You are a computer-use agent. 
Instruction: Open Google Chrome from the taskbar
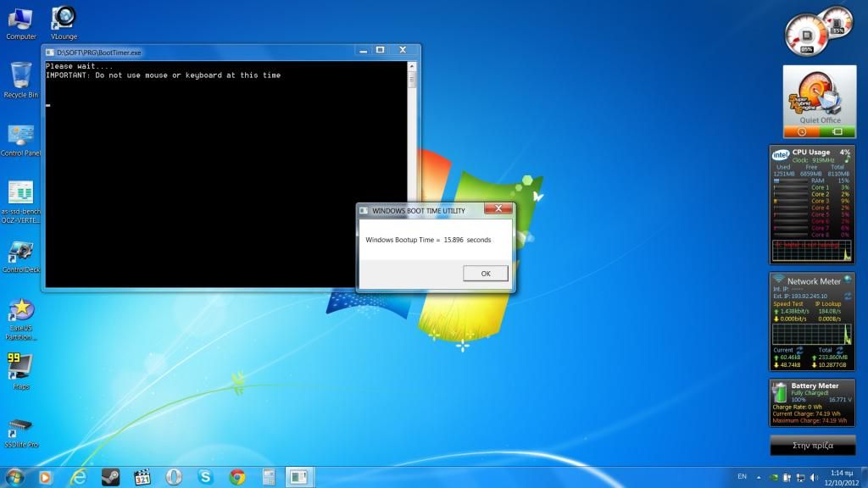pos(236,477)
